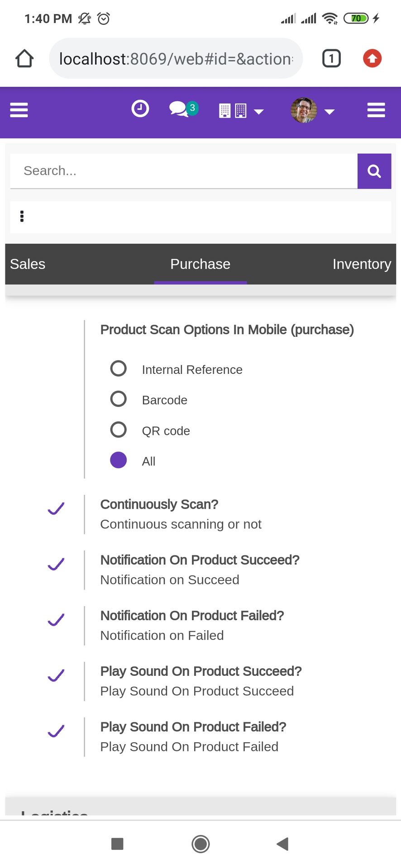Open the right hamburger menu
This screenshot has height=868, width=401.
376,110
